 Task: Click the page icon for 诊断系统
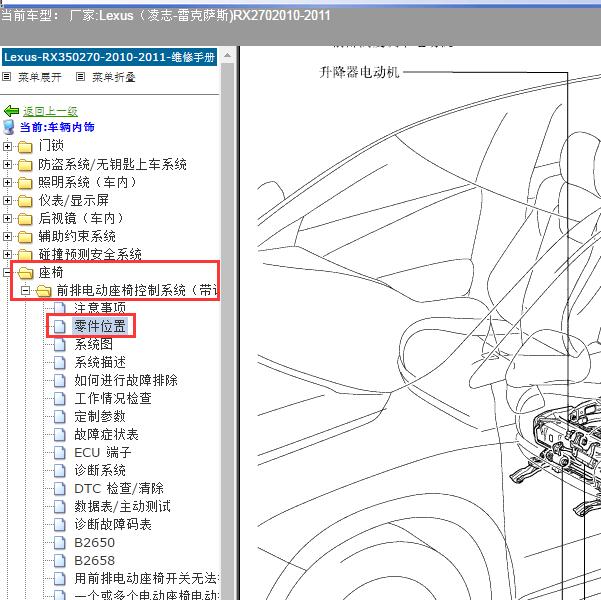59,470
